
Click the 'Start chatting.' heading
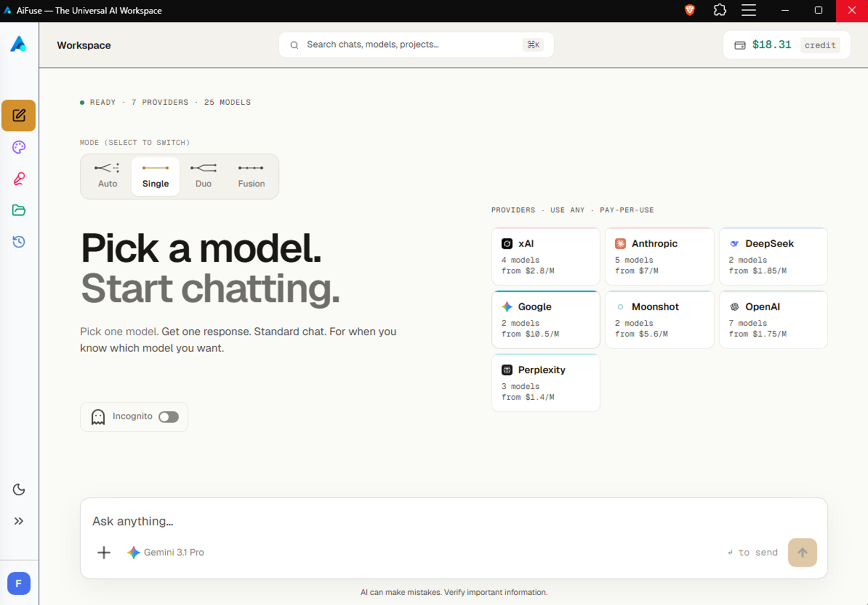(210, 288)
